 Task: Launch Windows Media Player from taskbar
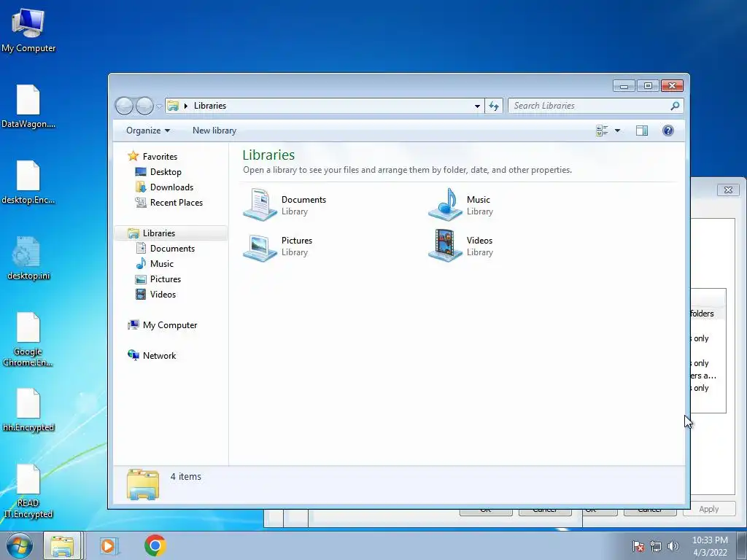point(108,545)
